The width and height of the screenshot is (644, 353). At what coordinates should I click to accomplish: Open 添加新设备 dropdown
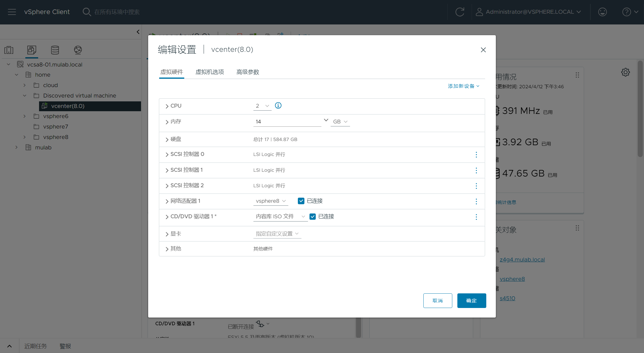point(464,86)
